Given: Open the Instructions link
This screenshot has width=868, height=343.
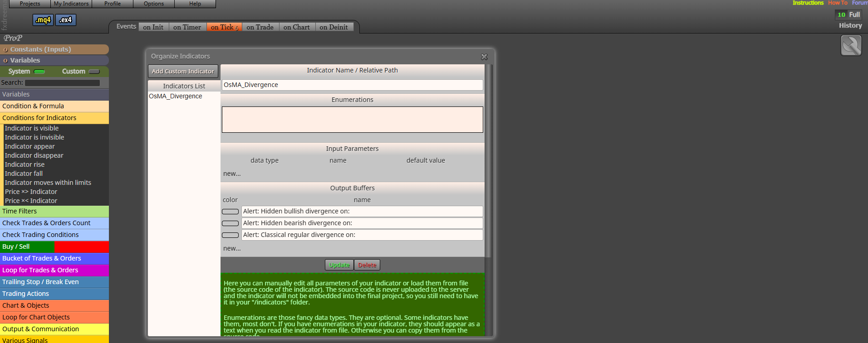Looking at the screenshot, I should click(808, 3).
